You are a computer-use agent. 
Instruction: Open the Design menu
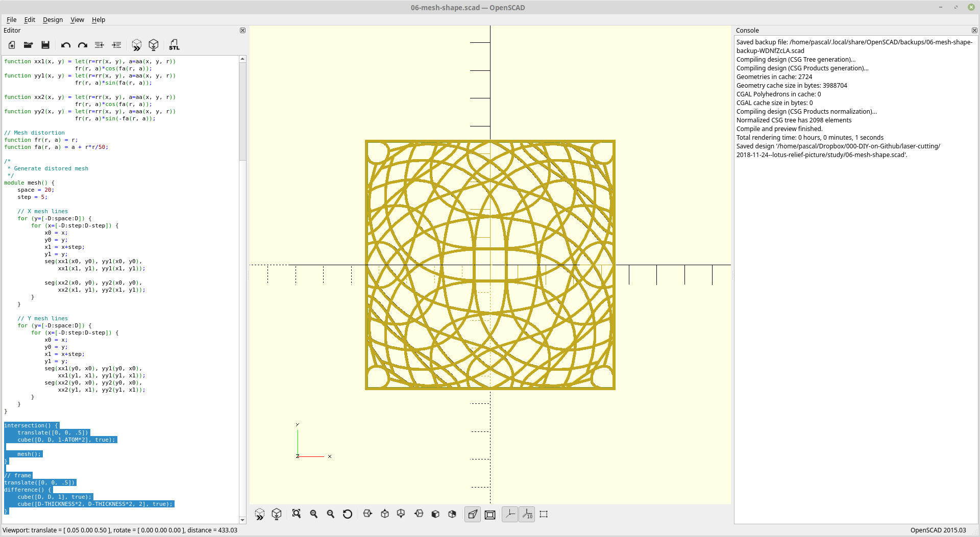pyautogui.click(x=53, y=20)
